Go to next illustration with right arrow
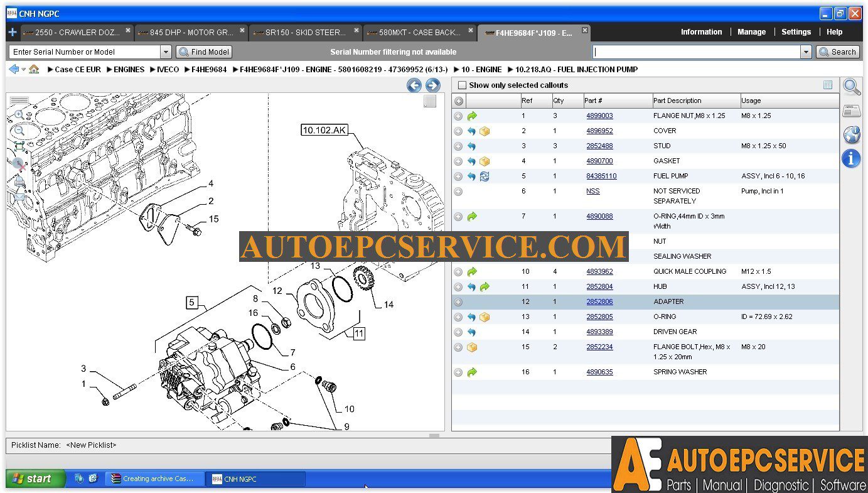This screenshot has height=493, width=868. click(433, 85)
